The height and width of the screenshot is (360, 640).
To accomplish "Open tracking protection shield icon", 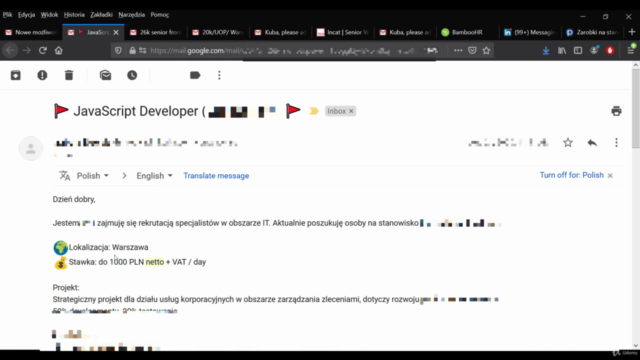I will coord(118,51).
